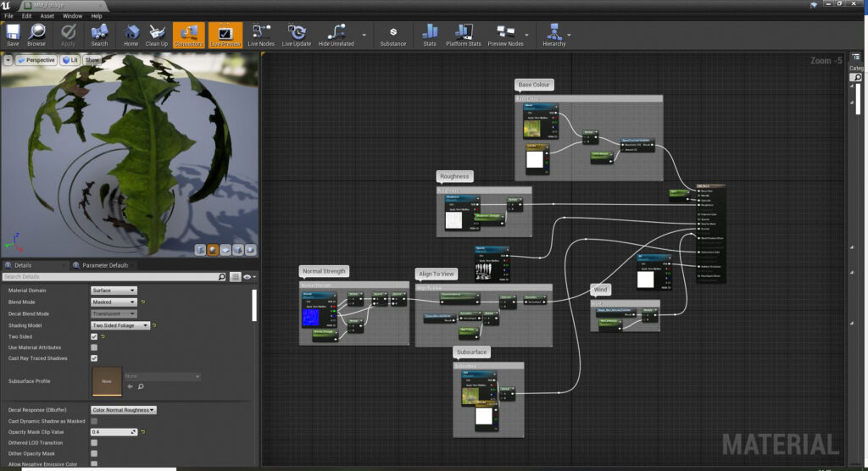Open the Decal Response (DBuffer) dropdown

click(x=124, y=410)
